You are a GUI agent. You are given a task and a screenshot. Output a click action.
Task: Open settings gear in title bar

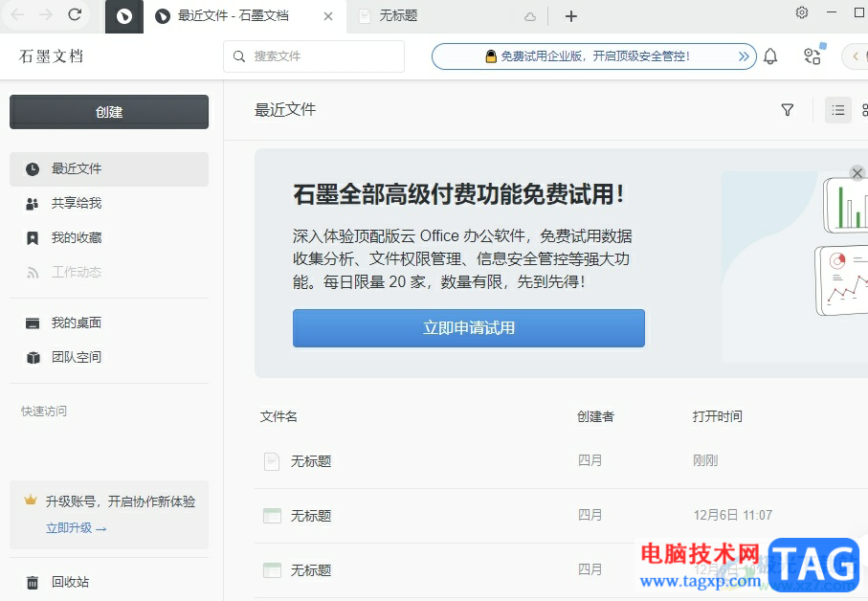click(x=802, y=12)
